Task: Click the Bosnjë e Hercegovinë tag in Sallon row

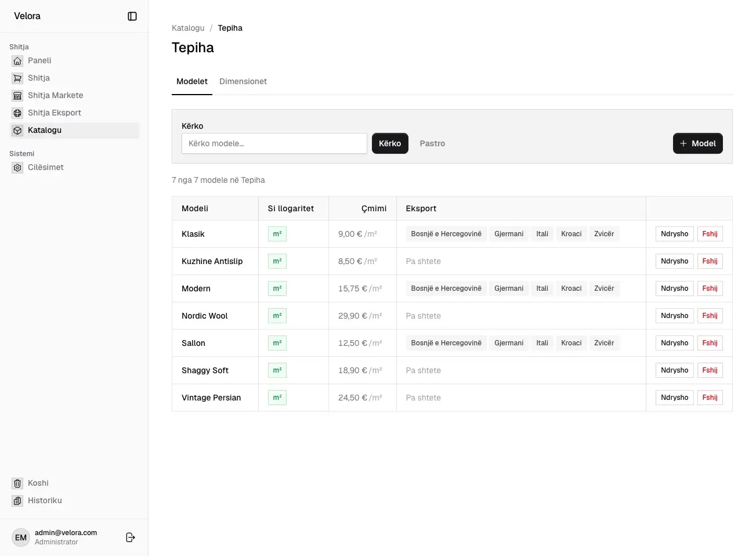Action: (x=446, y=343)
